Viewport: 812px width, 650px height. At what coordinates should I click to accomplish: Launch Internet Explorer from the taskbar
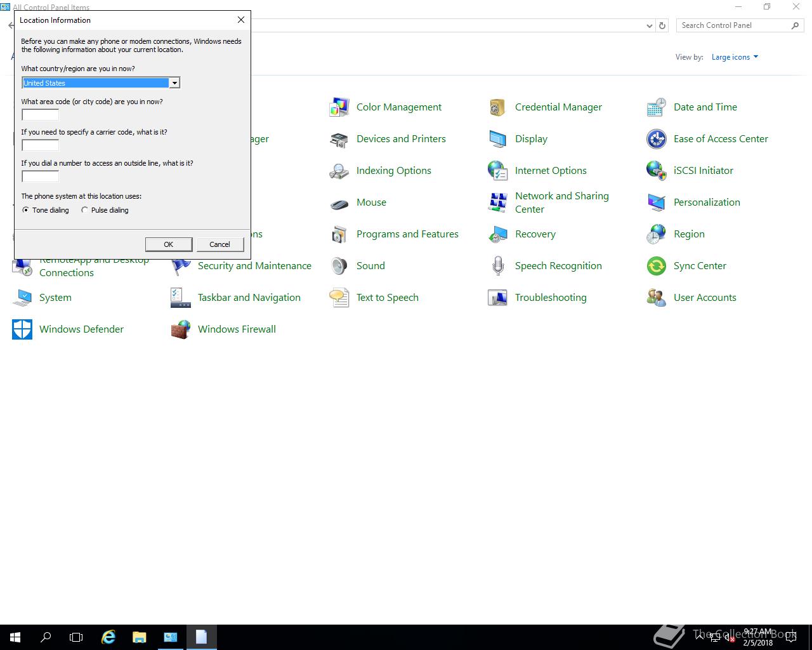[x=108, y=637]
